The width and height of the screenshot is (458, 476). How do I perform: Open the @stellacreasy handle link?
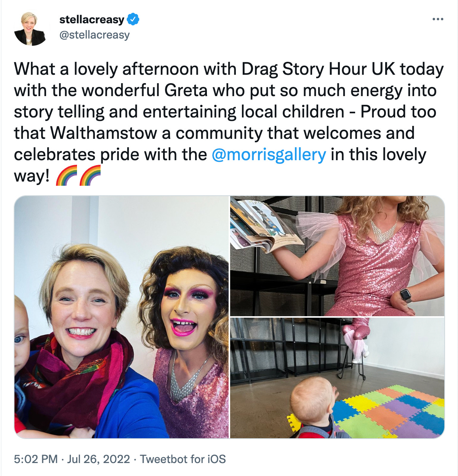coord(94,35)
